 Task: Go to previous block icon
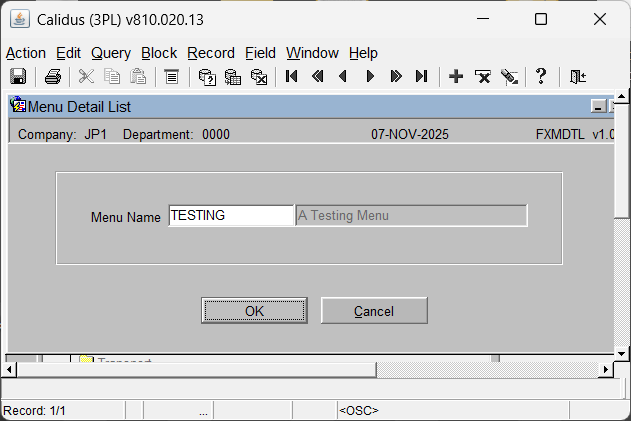[x=318, y=76]
